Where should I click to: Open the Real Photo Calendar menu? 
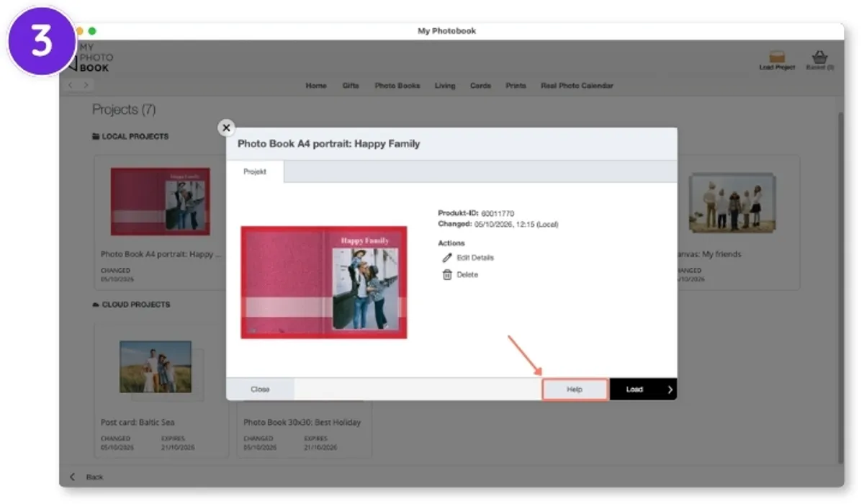[577, 86]
